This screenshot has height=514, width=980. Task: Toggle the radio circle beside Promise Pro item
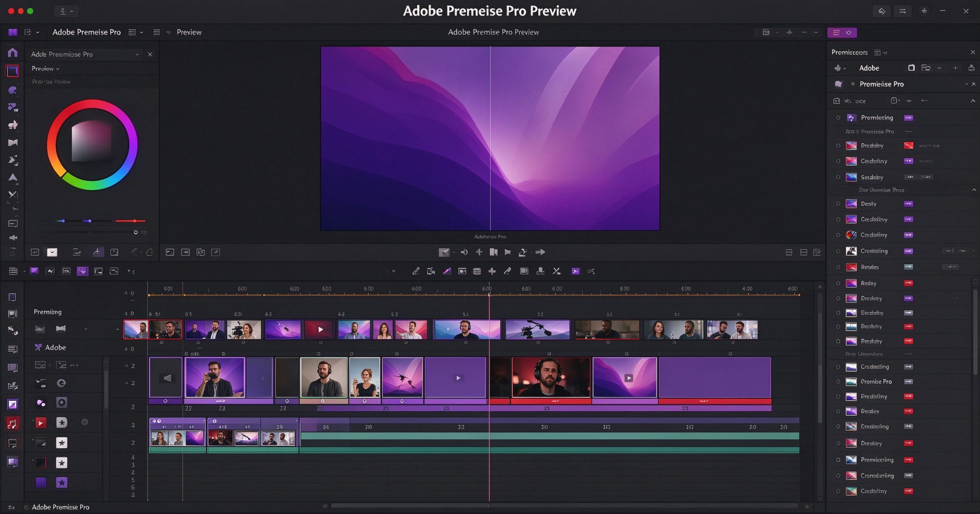click(x=838, y=382)
